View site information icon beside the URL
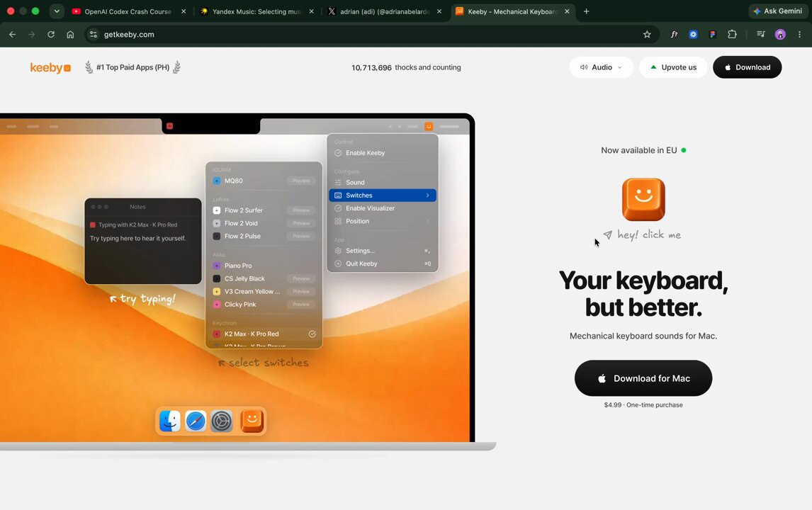The image size is (812, 510). coord(94,34)
